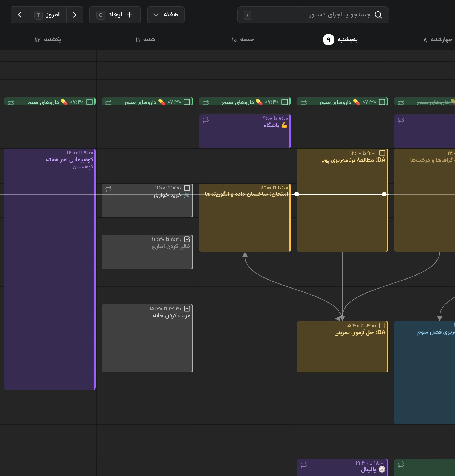The width and height of the screenshot is (455, 476).
Task: Click repeat icon on Friday gym event
Action: [x=206, y=120]
